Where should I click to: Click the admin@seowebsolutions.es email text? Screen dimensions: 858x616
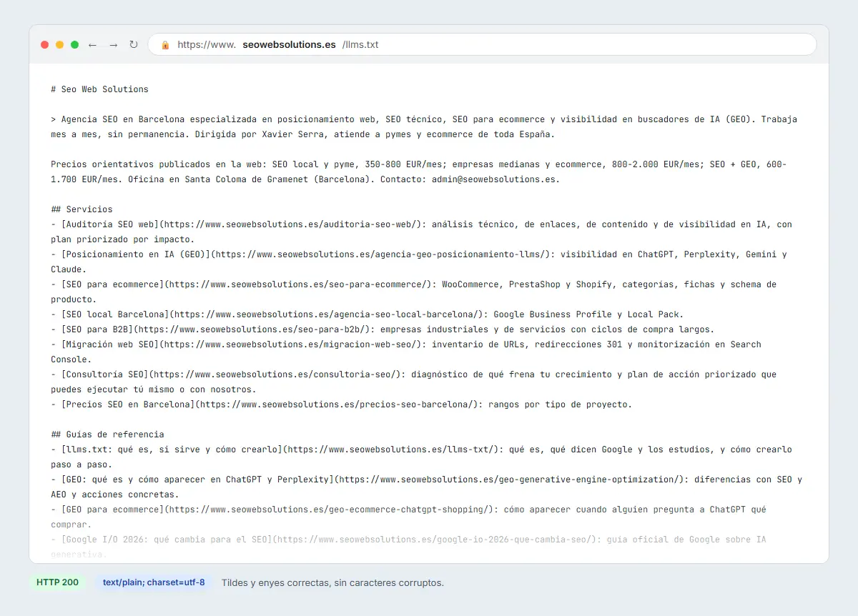coord(493,179)
